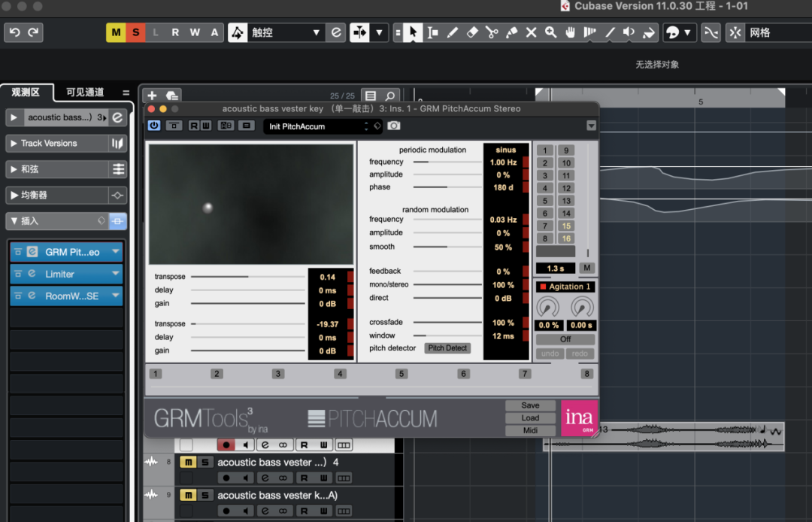Screen dimensions: 812x522
Task: Select the Glue tool
Action: coord(512,32)
